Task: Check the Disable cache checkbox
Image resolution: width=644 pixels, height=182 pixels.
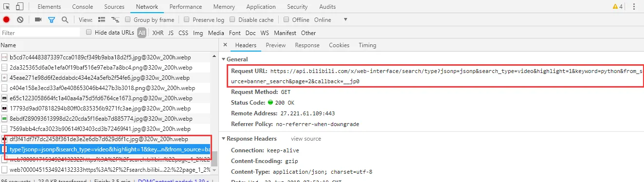Action: 233,20
